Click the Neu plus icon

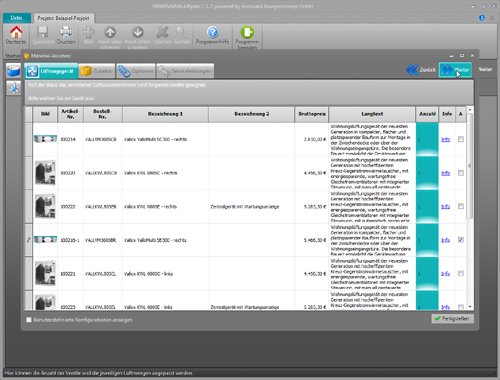click(x=89, y=32)
